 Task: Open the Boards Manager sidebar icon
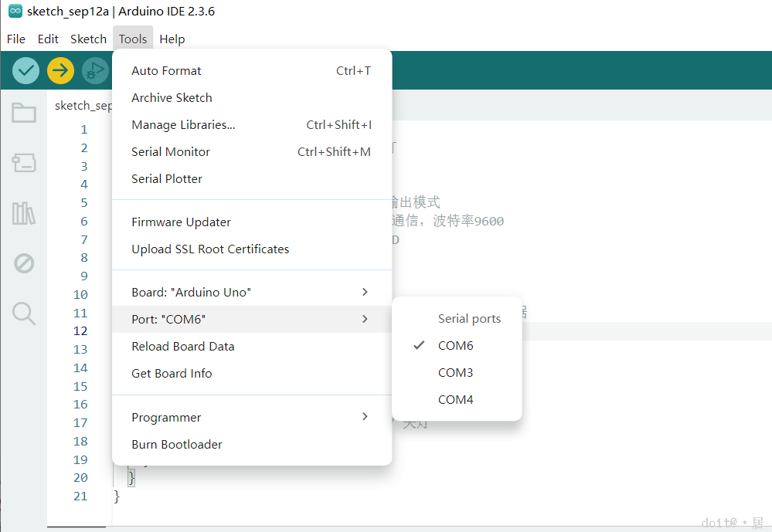[24, 162]
